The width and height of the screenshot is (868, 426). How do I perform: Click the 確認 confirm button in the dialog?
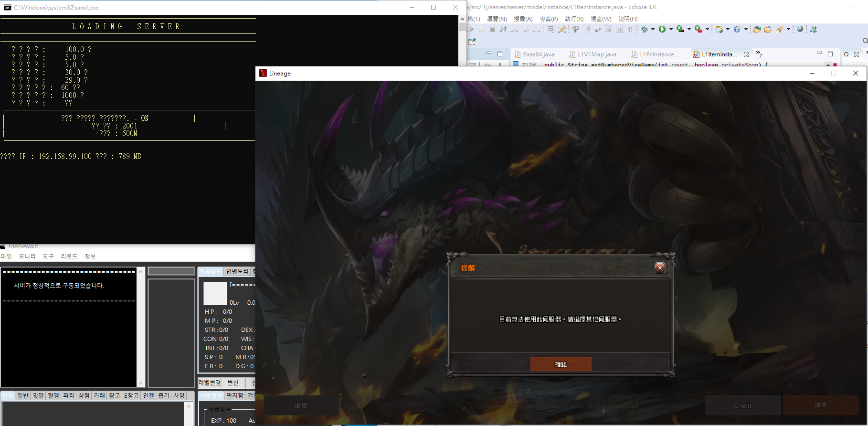pos(561,364)
